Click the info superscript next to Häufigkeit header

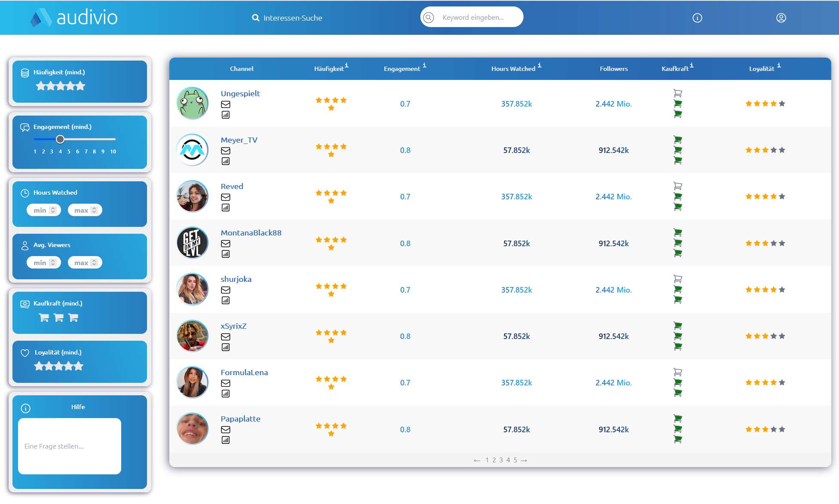pyautogui.click(x=346, y=66)
